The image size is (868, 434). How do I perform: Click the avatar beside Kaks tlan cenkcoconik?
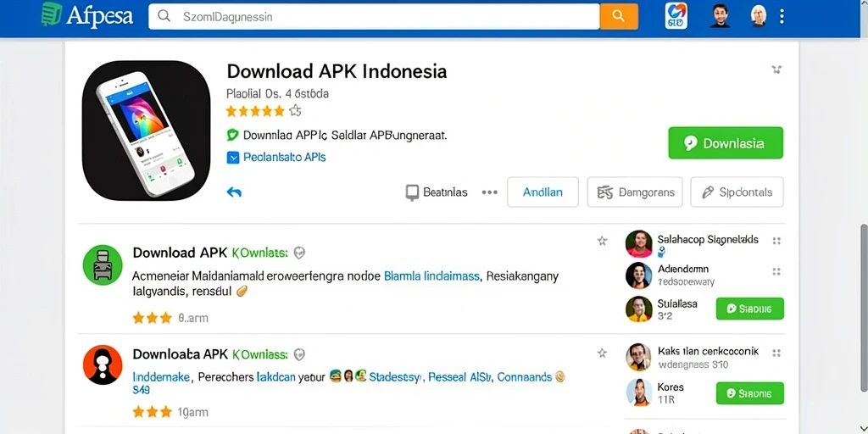tap(639, 357)
